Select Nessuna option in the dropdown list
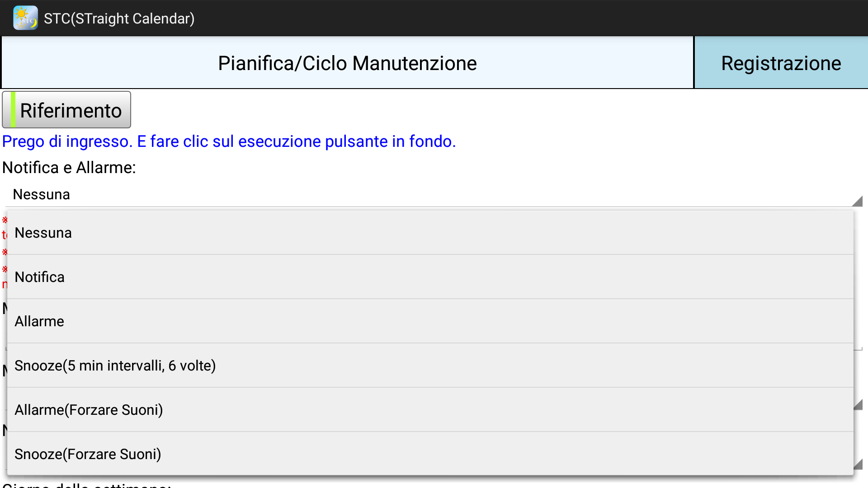This screenshot has width=868, height=488. pyautogui.click(x=43, y=233)
